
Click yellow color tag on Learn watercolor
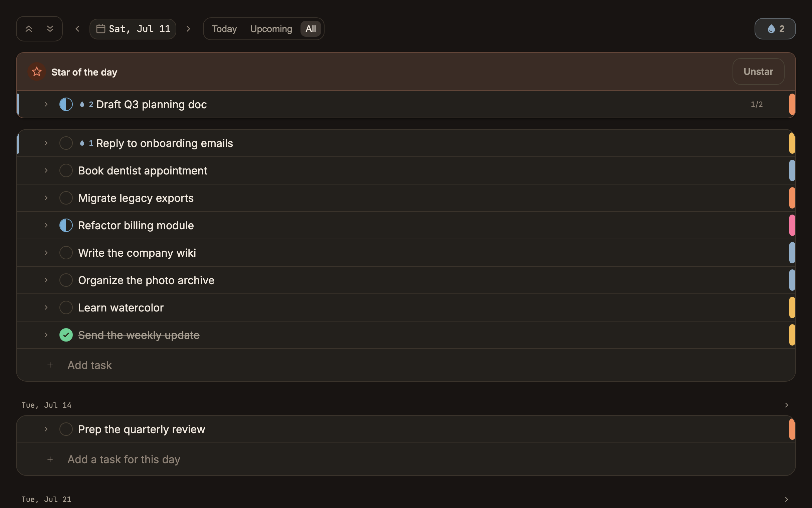coord(792,307)
